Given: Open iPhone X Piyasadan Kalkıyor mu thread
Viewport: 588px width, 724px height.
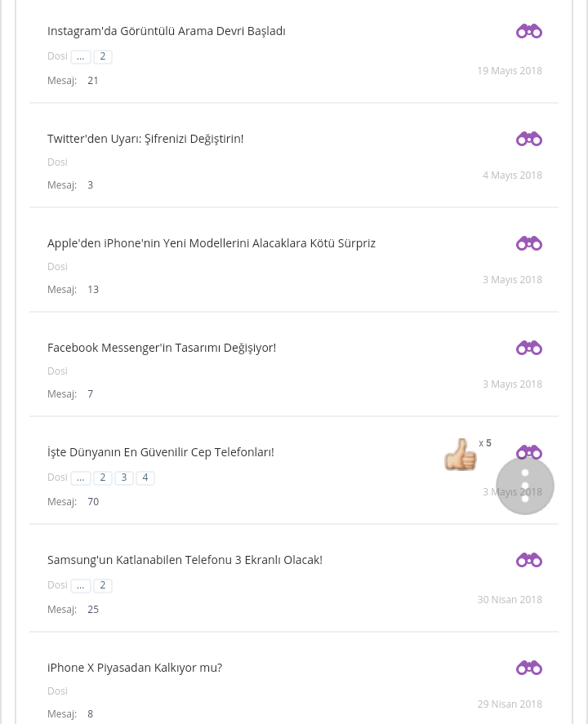Looking at the screenshot, I should click(x=135, y=668).
